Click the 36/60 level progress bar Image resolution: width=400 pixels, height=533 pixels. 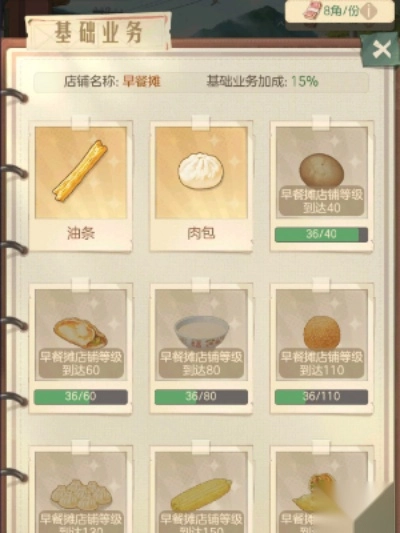click(x=81, y=397)
